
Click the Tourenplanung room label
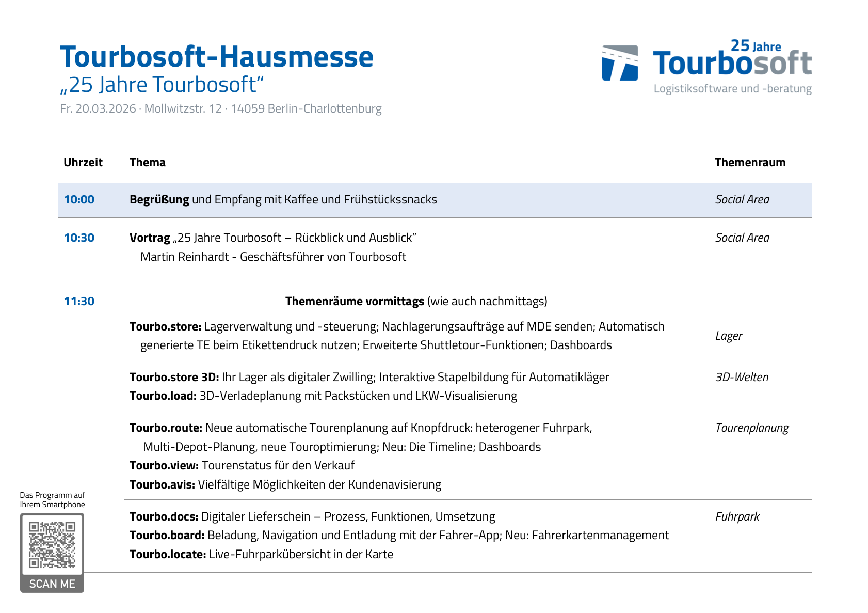752,428
